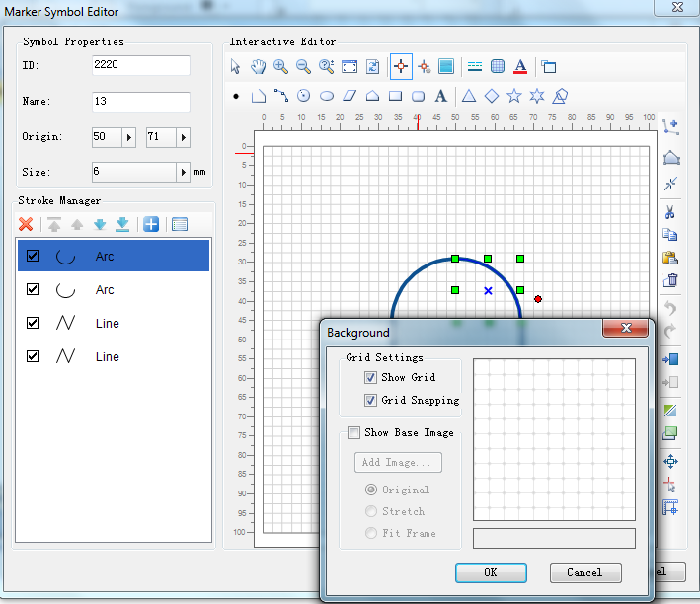700x604 pixels.
Task: Expand the Origin X value arrow
Action: pyautogui.click(x=128, y=137)
